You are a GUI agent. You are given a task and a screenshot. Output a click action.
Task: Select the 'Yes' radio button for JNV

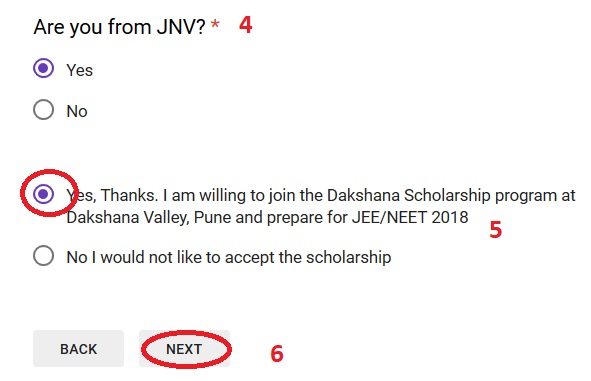pos(43,68)
